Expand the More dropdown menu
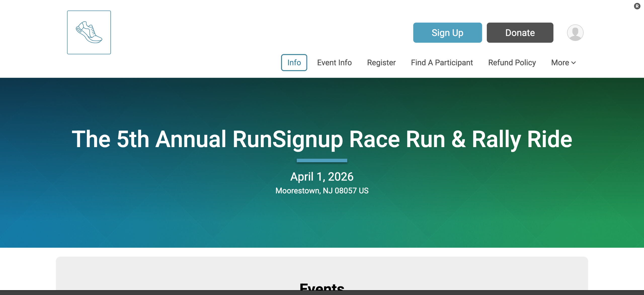This screenshot has width=644, height=295. pyautogui.click(x=560, y=63)
